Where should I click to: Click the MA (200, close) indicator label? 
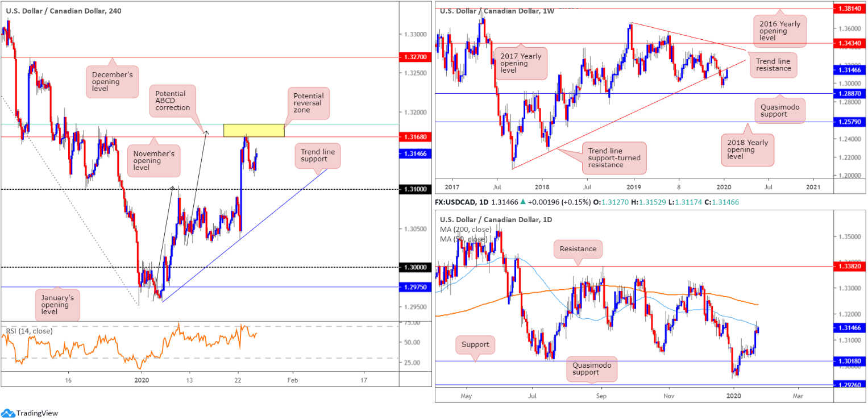(466, 229)
